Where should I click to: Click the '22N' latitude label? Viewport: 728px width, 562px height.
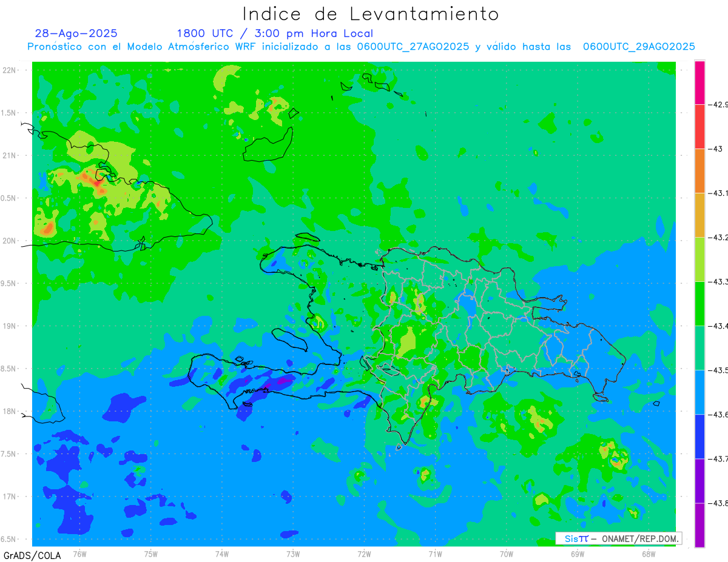(9, 70)
